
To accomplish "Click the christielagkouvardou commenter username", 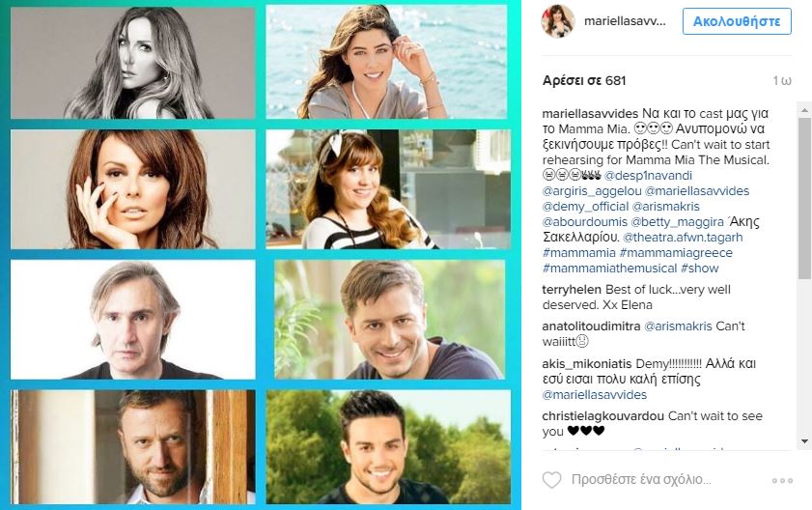I will (603, 415).
